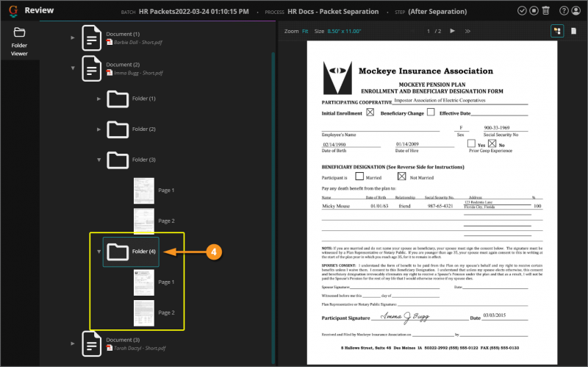
Task: Click the 8.50" x 11.00" size value
Action: point(344,31)
